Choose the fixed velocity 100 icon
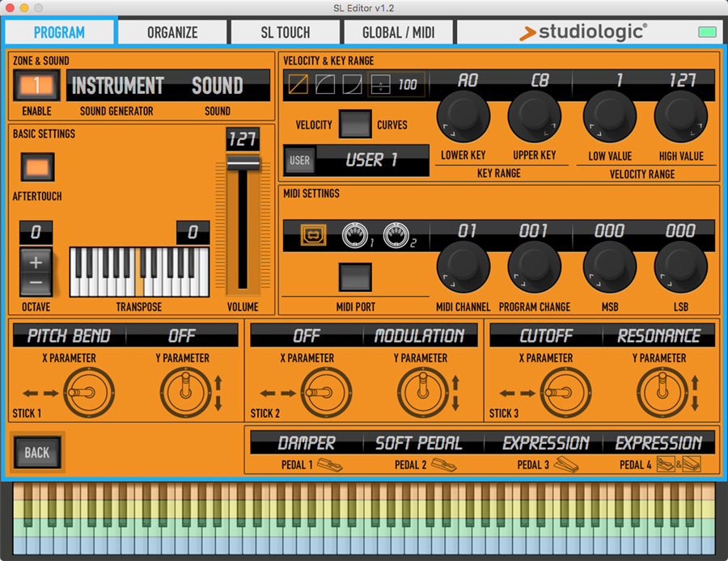The image size is (728, 561). (x=396, y=85)
